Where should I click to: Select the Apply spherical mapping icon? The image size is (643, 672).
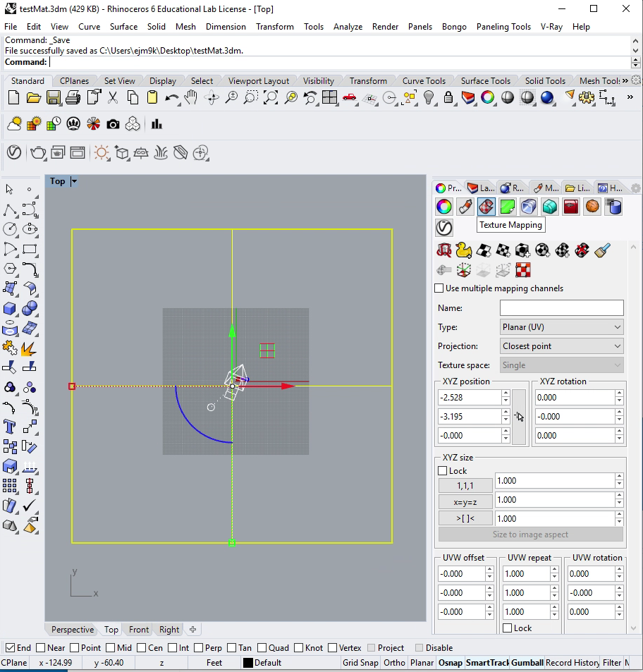[543, 250]
